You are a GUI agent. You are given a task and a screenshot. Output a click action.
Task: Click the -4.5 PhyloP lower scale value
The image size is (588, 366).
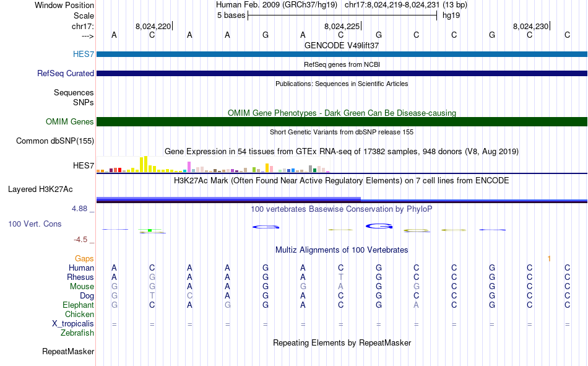tap(80, 240)
